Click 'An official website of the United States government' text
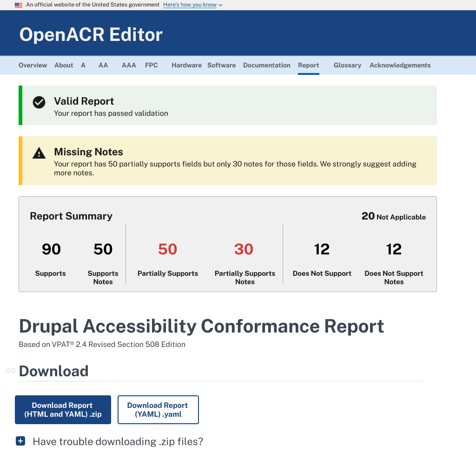Viewport: 476px width, 453px height. [x=93, y=5]
